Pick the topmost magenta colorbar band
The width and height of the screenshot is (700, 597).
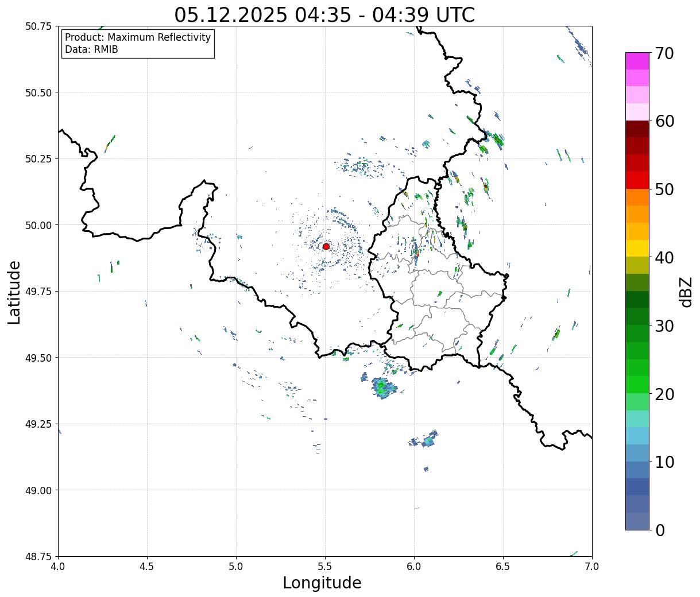coord(637,61)
